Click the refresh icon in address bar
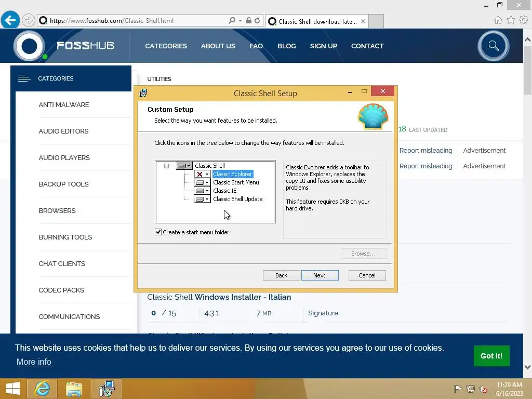Viewport: 532px width, 399px height. click(x=257, y=20)
